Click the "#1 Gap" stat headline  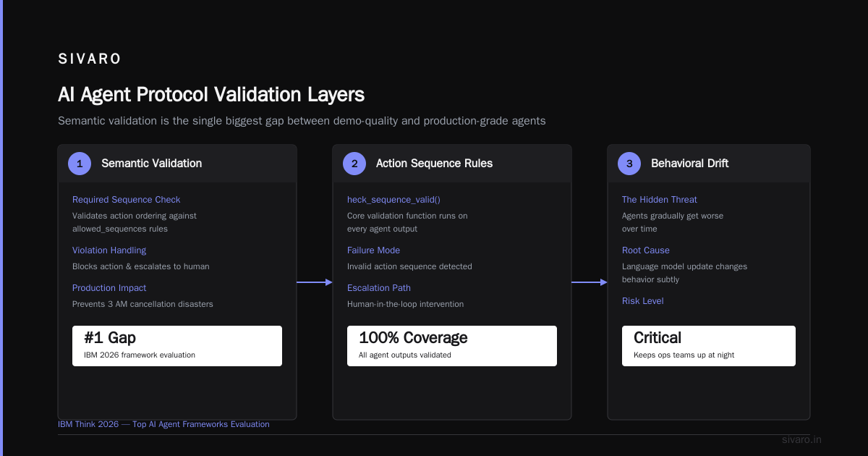pyautogui.click(x=110, y=338)
